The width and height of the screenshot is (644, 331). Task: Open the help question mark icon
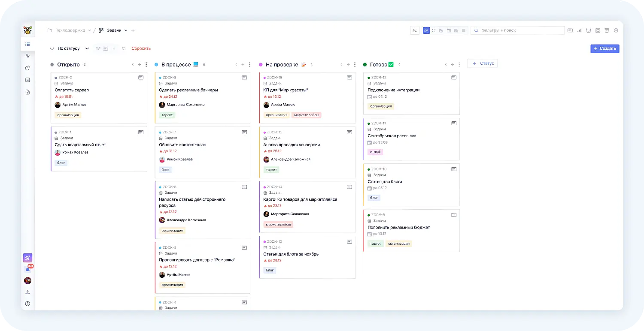tap(27, 304)
